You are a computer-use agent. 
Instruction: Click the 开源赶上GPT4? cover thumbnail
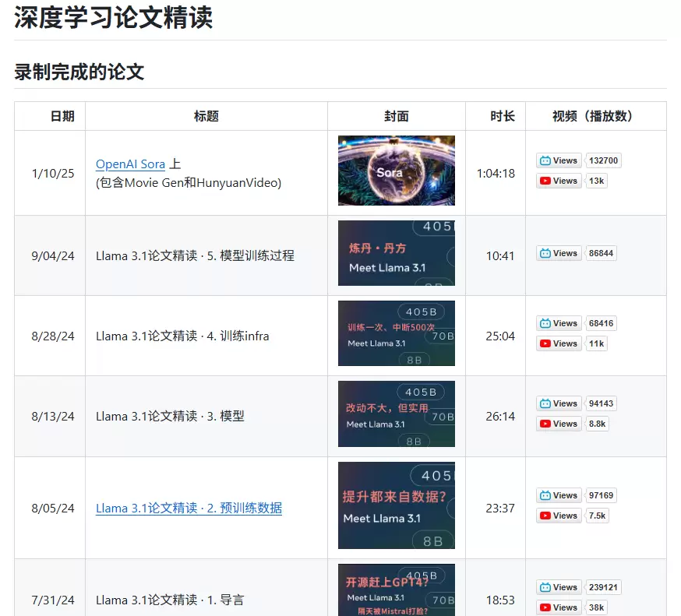coord(397,590)
